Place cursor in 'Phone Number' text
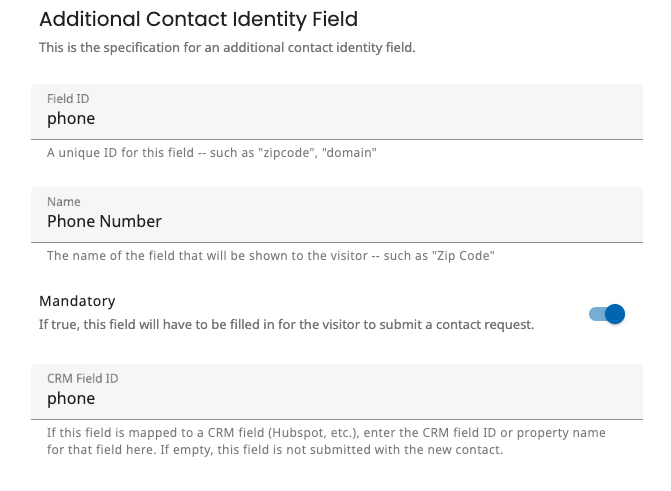This screenshot has width=671, height=491. point(104,221)
